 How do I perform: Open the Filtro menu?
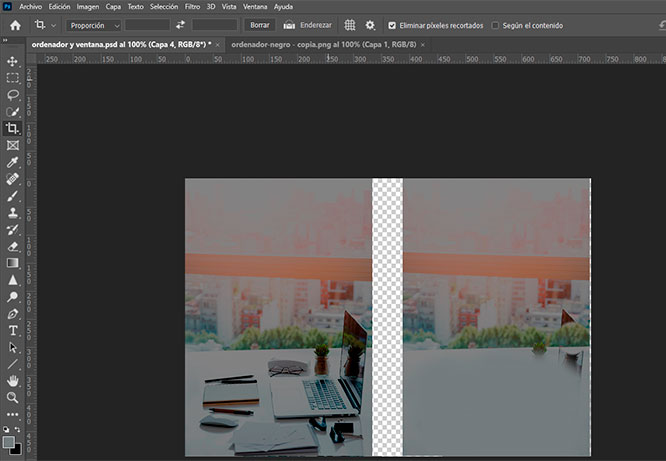192,6
